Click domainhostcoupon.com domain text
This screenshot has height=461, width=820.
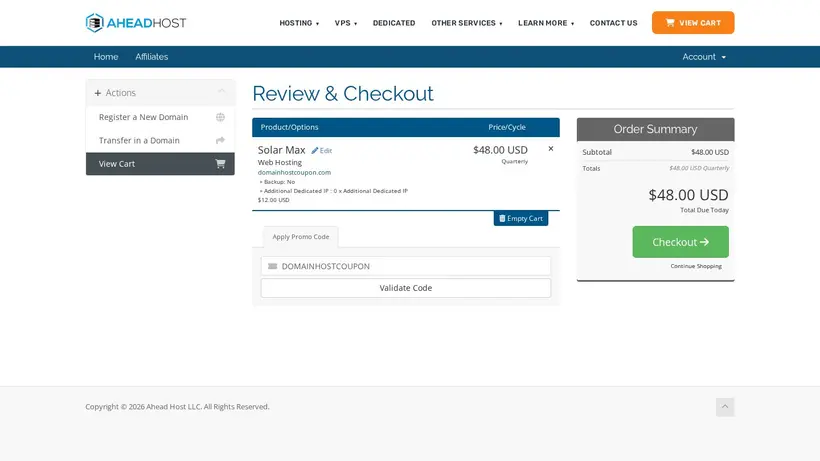(x=294, y=172)
